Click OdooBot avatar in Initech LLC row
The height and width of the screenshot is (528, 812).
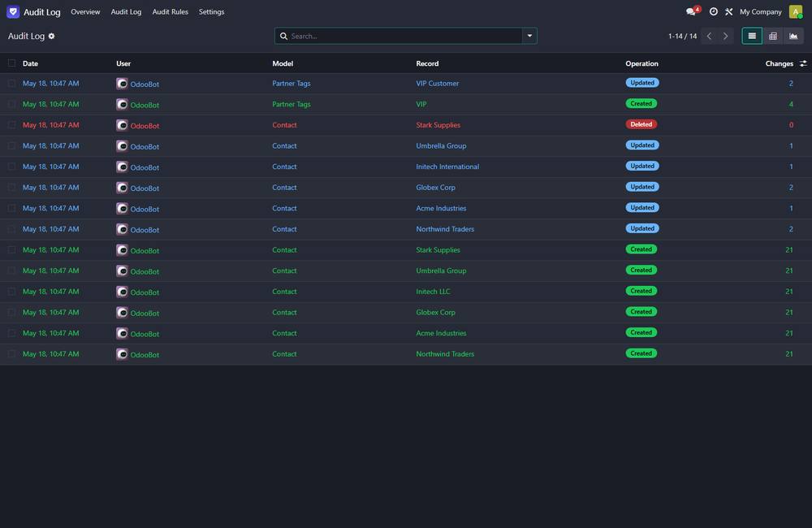[x=122, y=292]
